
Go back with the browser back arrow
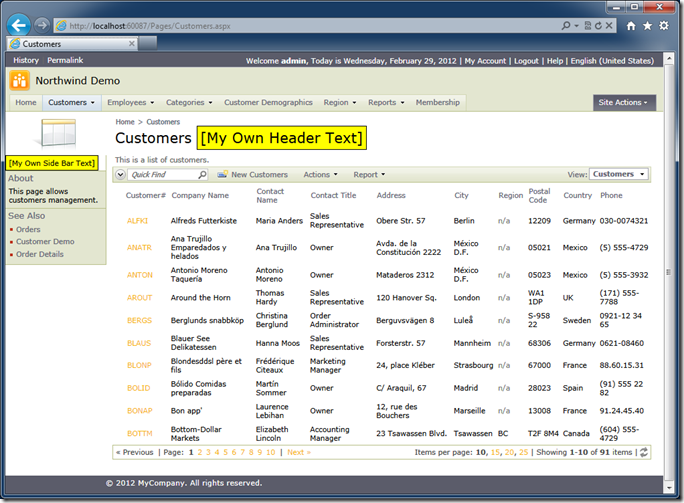(x=18, y=25)
